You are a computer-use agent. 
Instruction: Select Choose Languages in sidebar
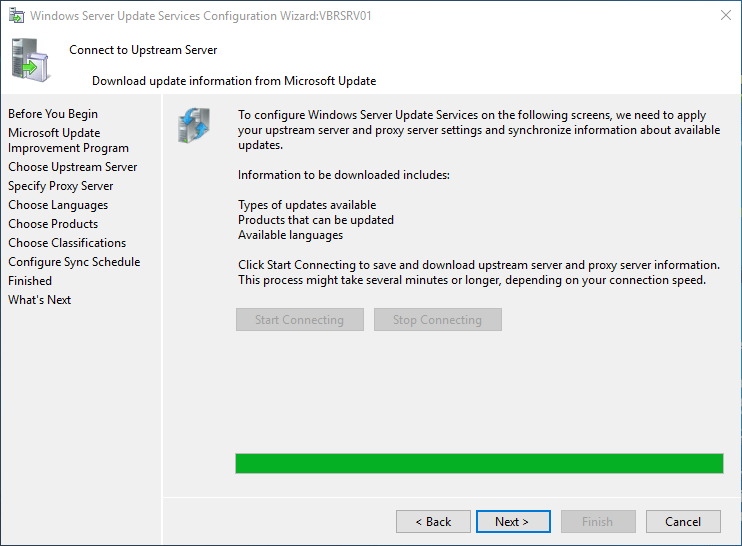coord(58,205)
